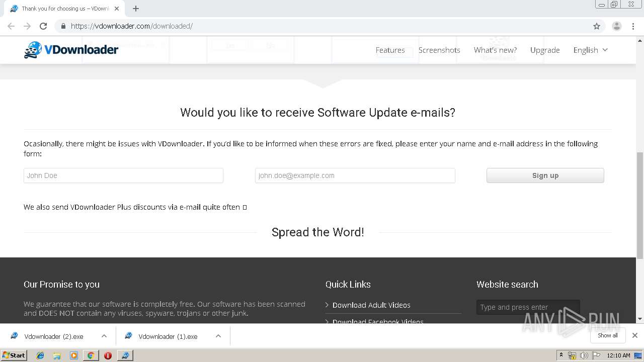Screen dimensions: 644x362
Task: Click the Sign up button
Action: click(x=545, y=175)
